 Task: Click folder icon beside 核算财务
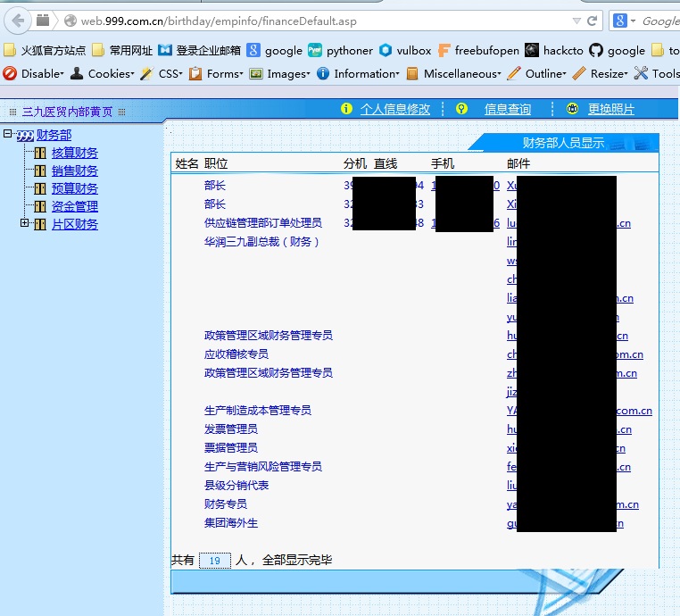coord(40,154)
